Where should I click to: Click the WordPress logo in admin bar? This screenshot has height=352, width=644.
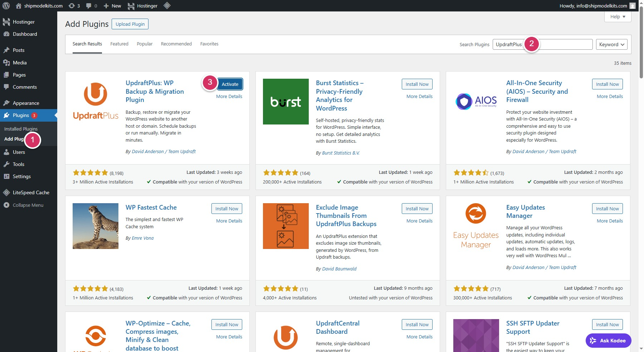(x=6, y=6)
